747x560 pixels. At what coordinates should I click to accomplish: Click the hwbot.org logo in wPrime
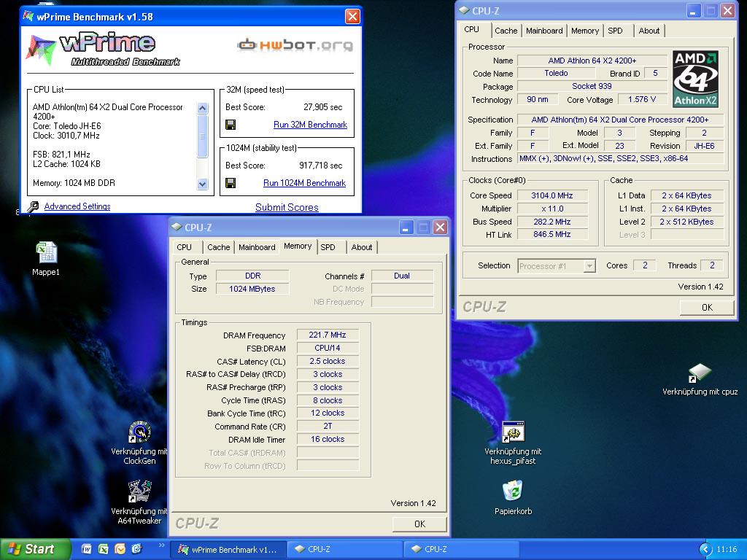click(295, 44)
